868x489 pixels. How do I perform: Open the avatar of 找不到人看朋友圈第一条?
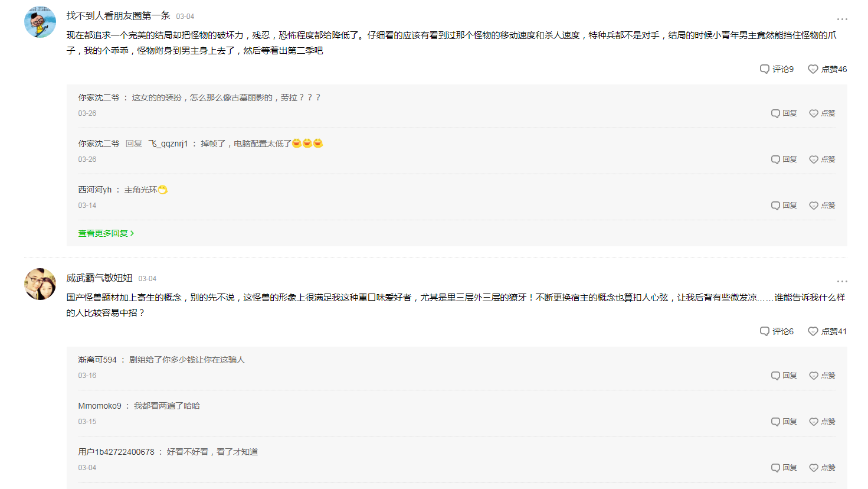(40, 22)
